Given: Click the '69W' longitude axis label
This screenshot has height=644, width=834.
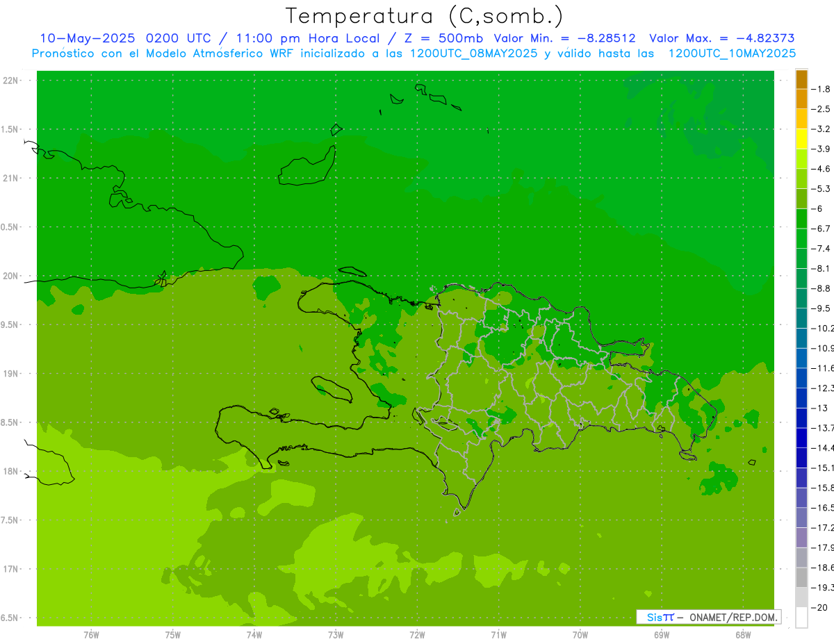Looking at the screenshot, I should click(661, 636).
